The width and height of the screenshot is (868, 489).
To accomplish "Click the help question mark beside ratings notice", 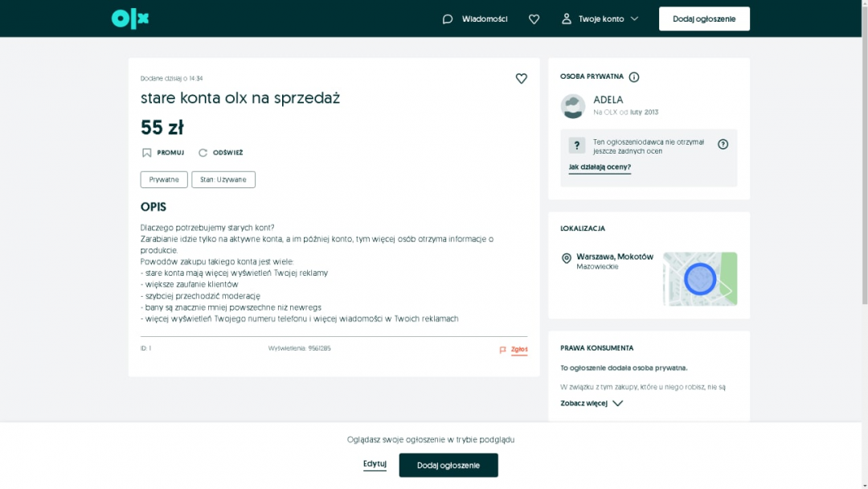I will [723, 144].
